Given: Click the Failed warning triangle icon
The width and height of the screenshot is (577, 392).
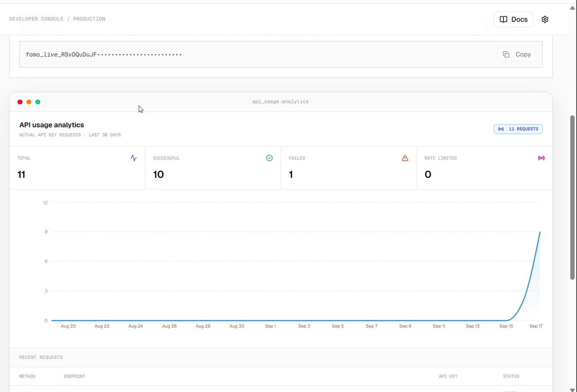Looking at the screenshot, I should click(x=405, y=158).
